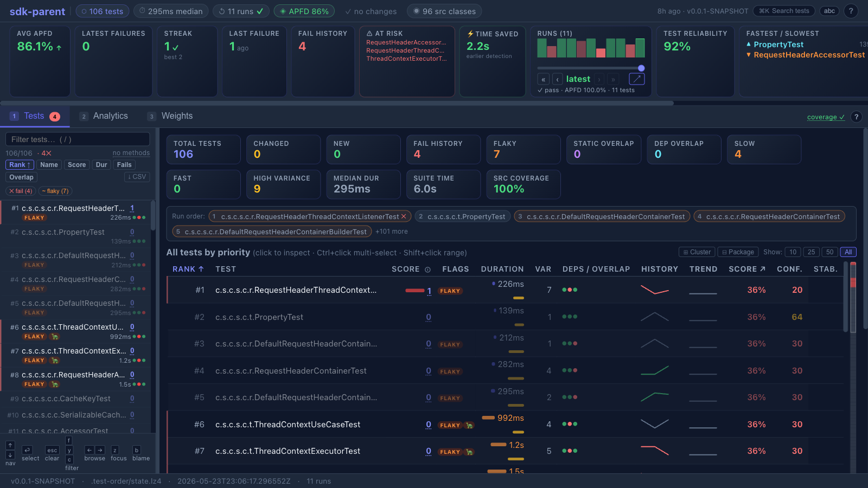Show 50 tests
Viewport: 868px width, 488px height.
click(x=829, y=252)
